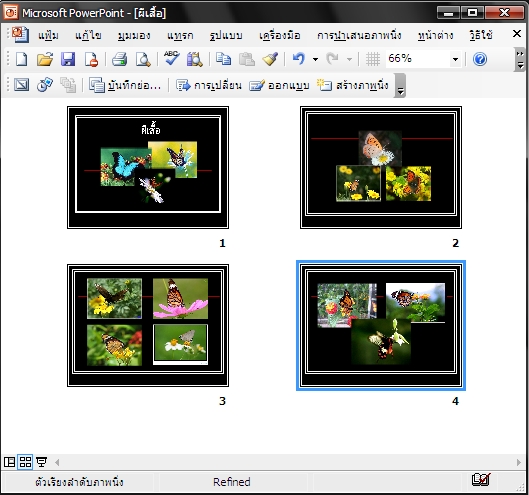Open the มุมมอง (View) menu
The width and height of the screenshot is (529, 495).
click(134, 35)
